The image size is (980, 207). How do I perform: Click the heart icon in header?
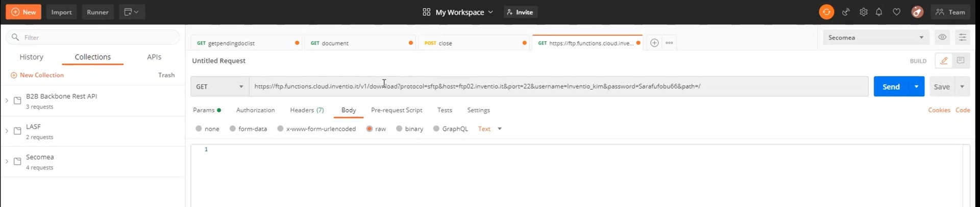click(897, 12)
